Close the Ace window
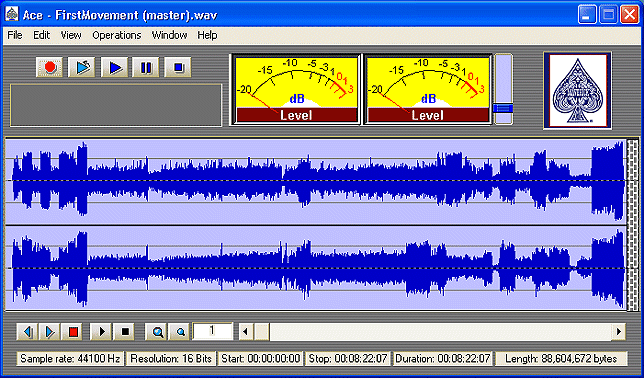644x378 pixels. tap(629, 15)
